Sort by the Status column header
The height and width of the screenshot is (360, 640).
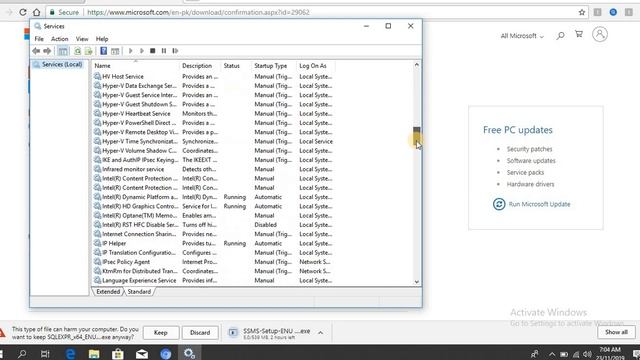click(x=236, y=66)
